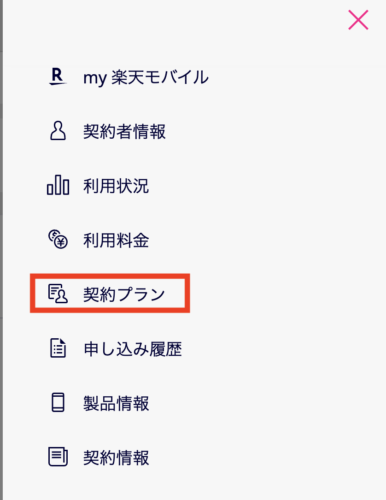Click the smartphone icon beside 製品情報

[58, 402]
